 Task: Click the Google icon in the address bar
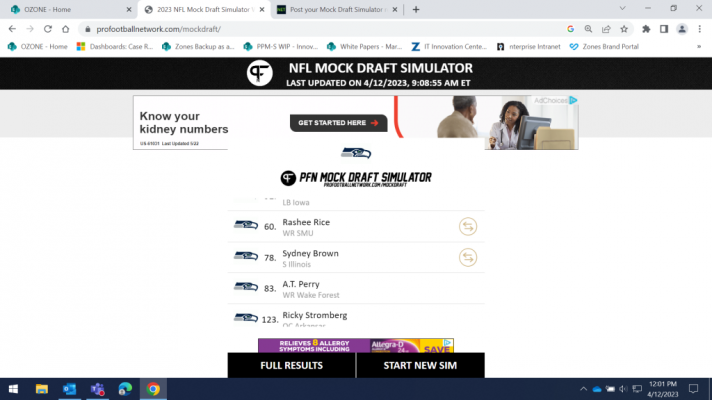570,29
